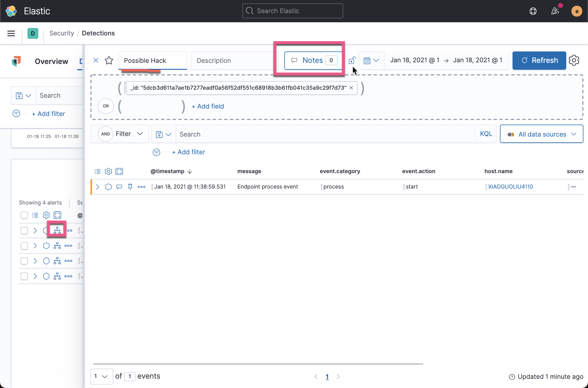Open timeline settings with the gear icon
This screenshot has height=388, width=588.
point(575,60)
